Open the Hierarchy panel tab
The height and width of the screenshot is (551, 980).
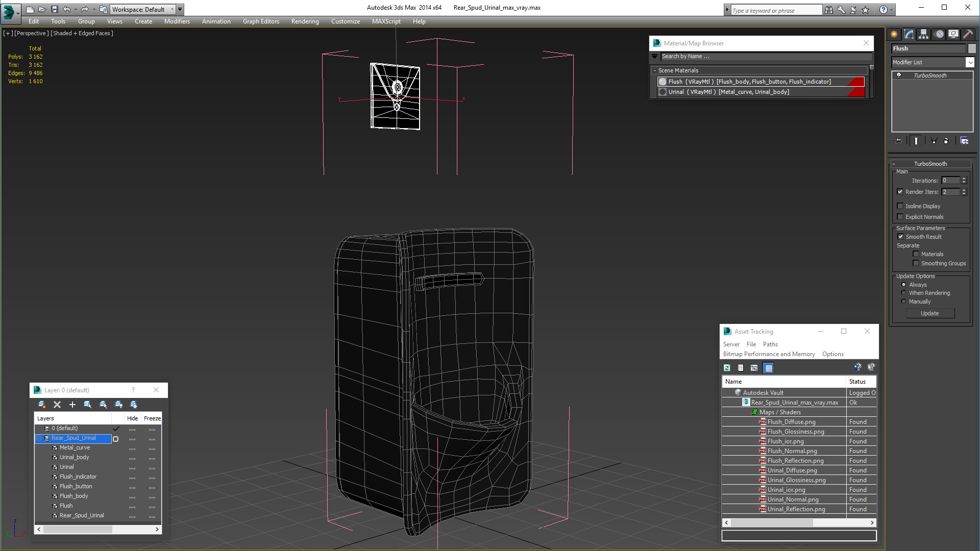pos(924,34)
